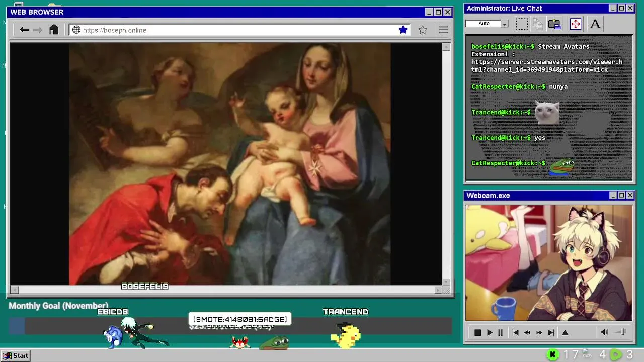Click the browser horizontal scrollbar right arrow
Screen dimensions: 644x362
click(438, 290)
